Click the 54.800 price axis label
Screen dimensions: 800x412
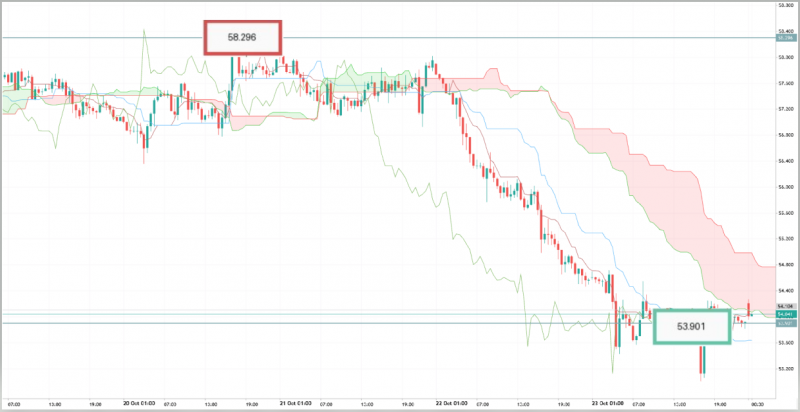pyautogui.click(x=784, y=265)
